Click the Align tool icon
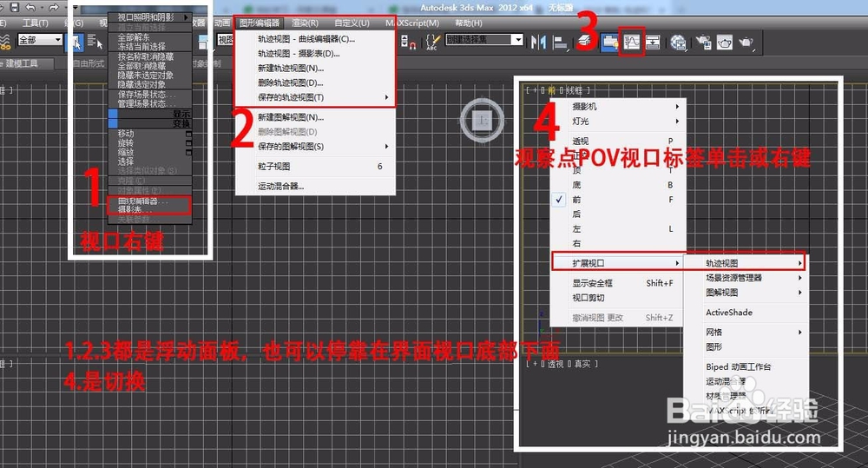This screenshot has height=468, width=868. click(560, 43)
